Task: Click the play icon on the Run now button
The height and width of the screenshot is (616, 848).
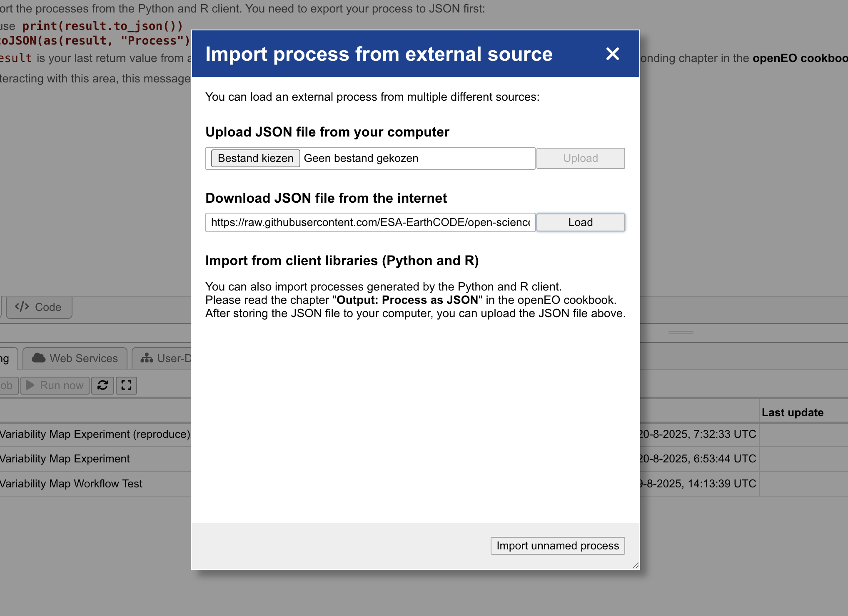Action: [30, 385]
